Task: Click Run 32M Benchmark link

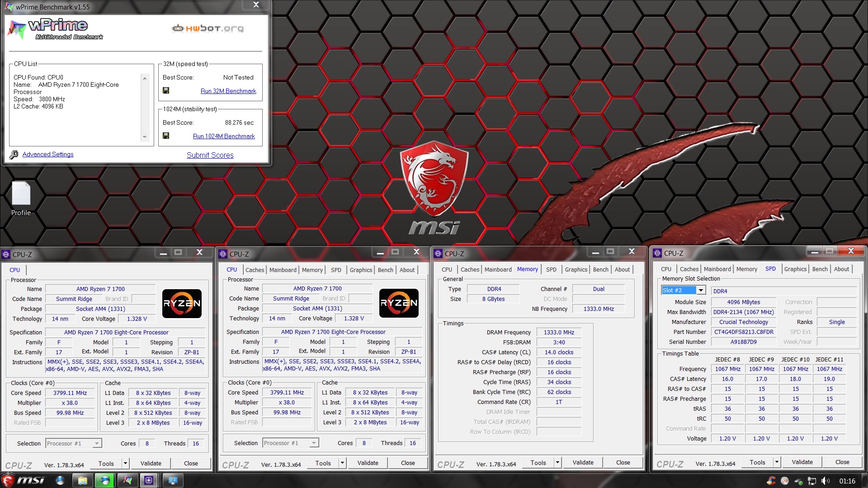Action: coord(228,91)
